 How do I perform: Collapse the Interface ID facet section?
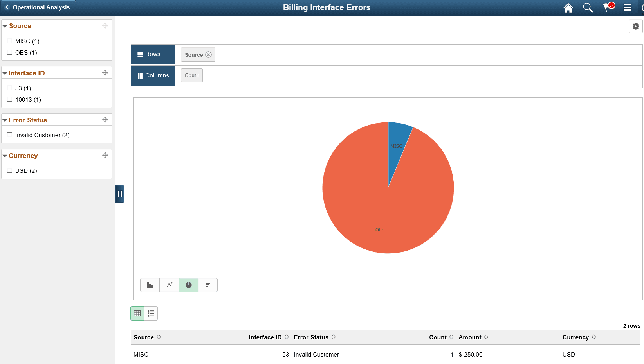tap(5, 73)
